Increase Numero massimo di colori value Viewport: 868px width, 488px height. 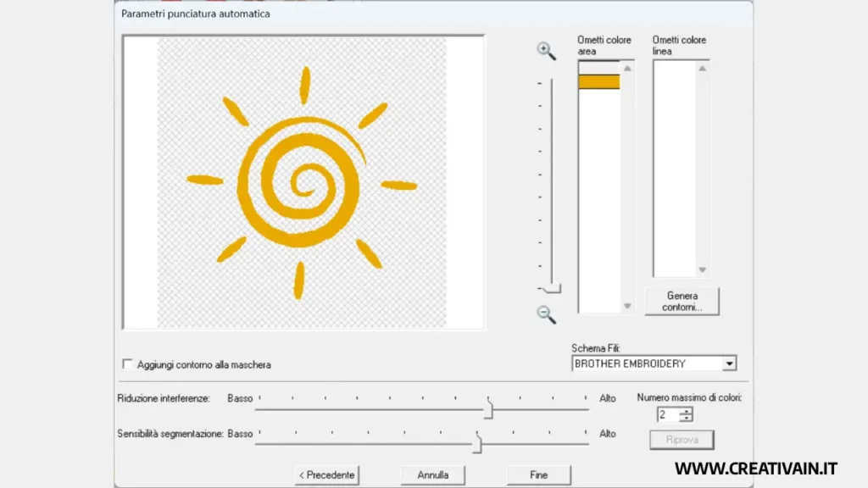point(686,411)
